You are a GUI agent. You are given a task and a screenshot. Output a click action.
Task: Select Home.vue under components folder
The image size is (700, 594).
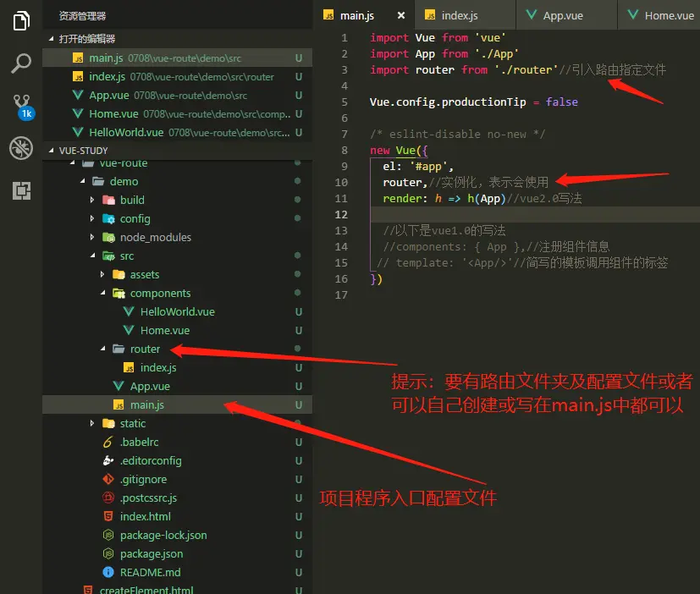[x=177, y=330]
